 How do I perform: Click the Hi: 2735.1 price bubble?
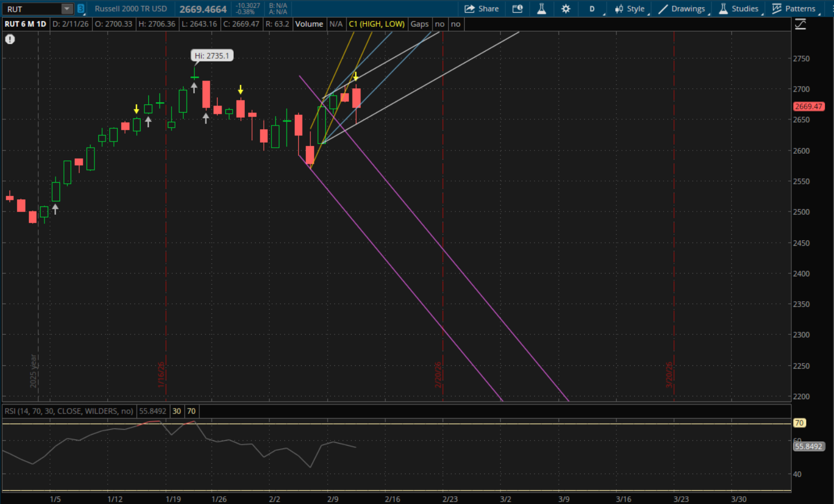pyautogui.click(x=212, y=56)
